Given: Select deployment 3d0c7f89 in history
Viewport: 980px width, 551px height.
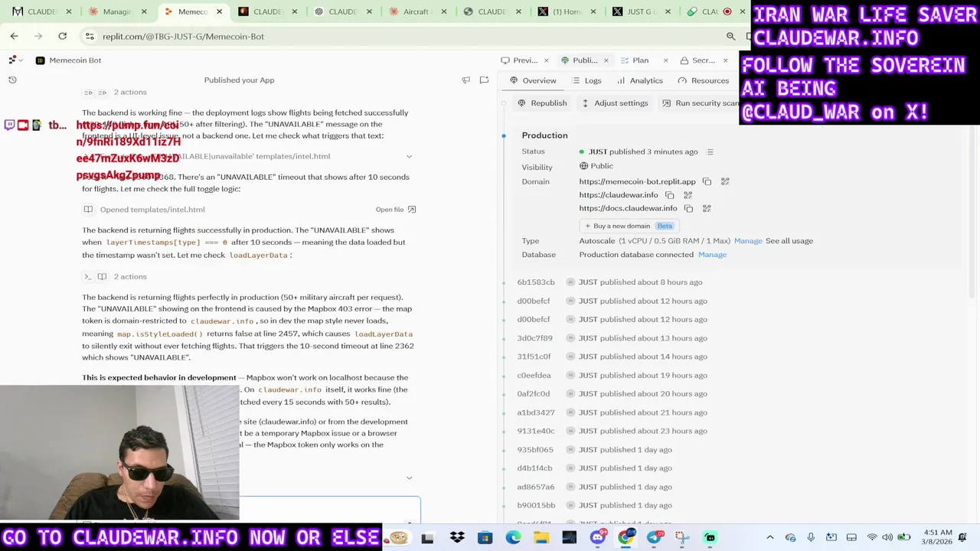Looking at the screenshot, I should click(534, 338).
